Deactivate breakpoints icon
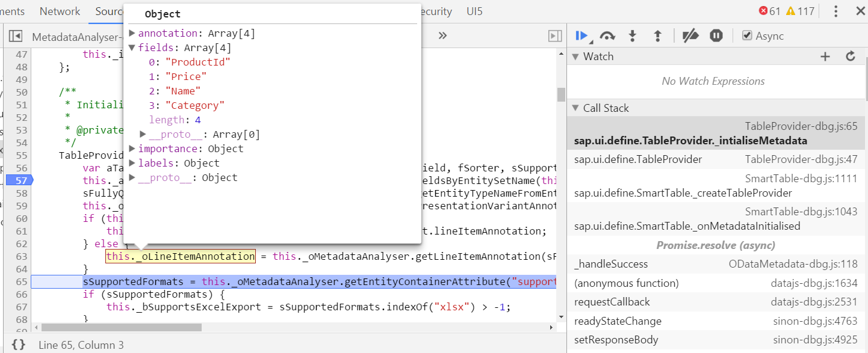Viewport: 868px width, 353px height. pos(690,36)
